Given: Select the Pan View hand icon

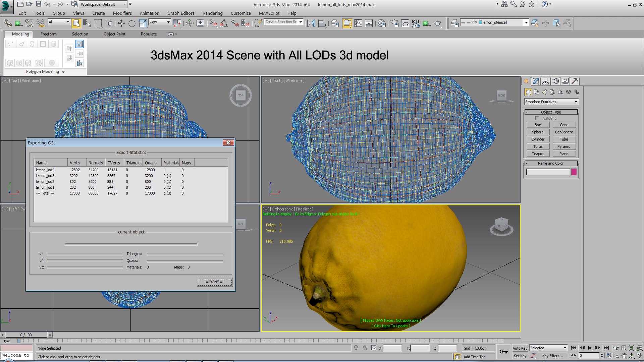Looking at the screenshot, I should click(x=624, y=356).
